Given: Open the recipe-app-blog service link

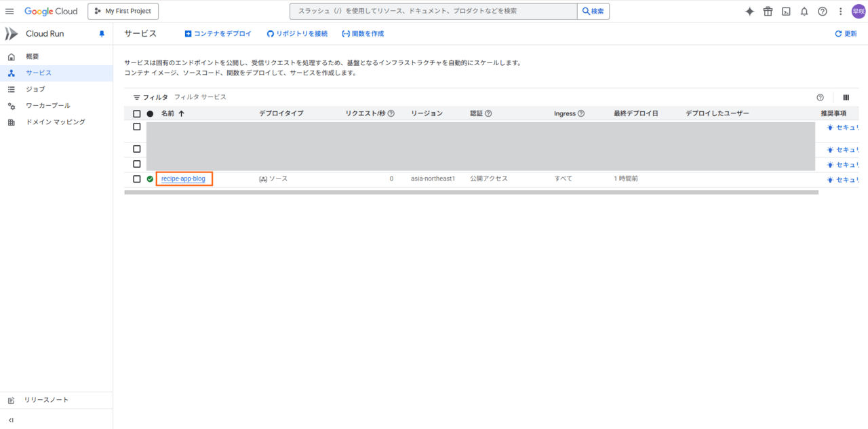Looking at the screenshot, I should 183,179.
